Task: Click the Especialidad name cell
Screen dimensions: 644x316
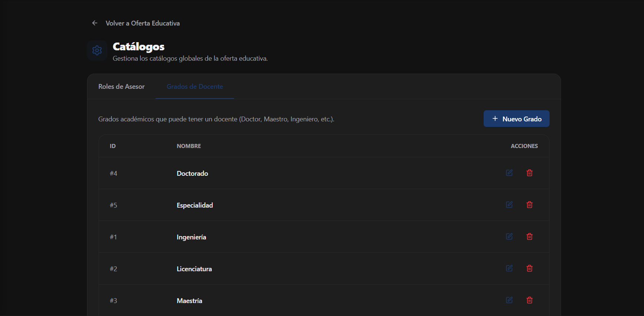Action: (195, 205)
